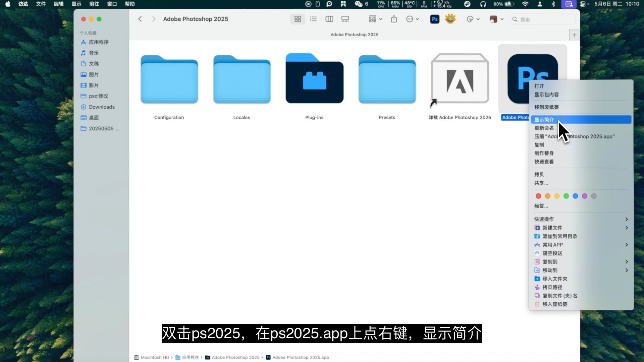Apply the orange tag color
This screenshot has width=644, height=362.
tap(548, 196)
